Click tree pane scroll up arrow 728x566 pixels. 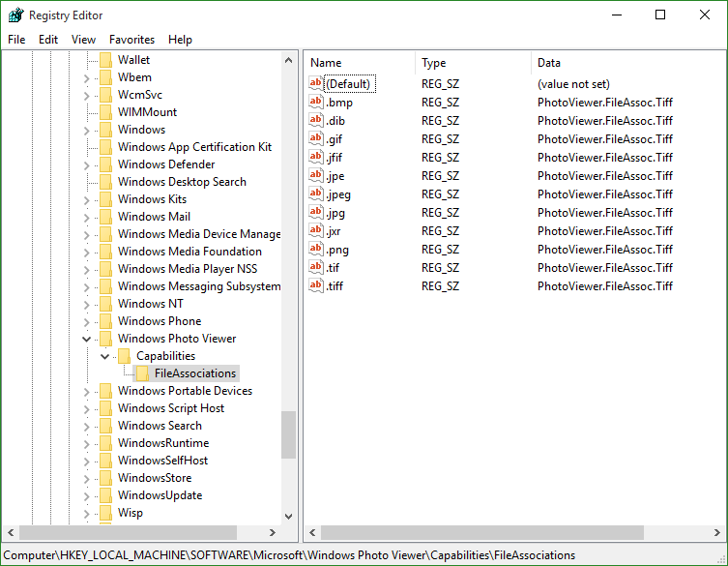coord(288,60)
